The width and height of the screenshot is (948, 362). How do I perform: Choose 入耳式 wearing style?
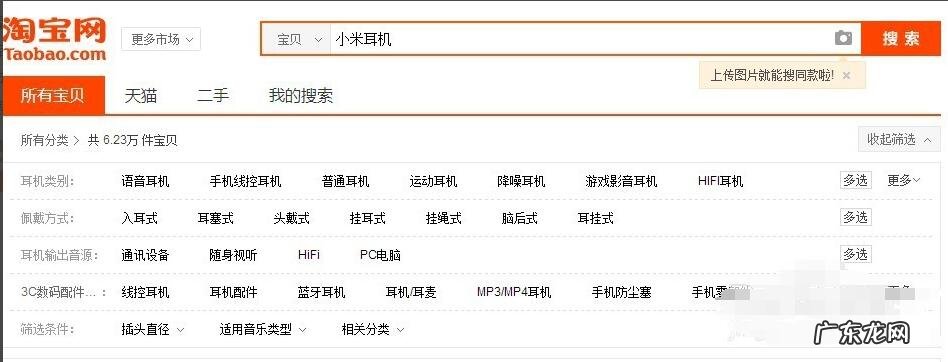point(139,218)
